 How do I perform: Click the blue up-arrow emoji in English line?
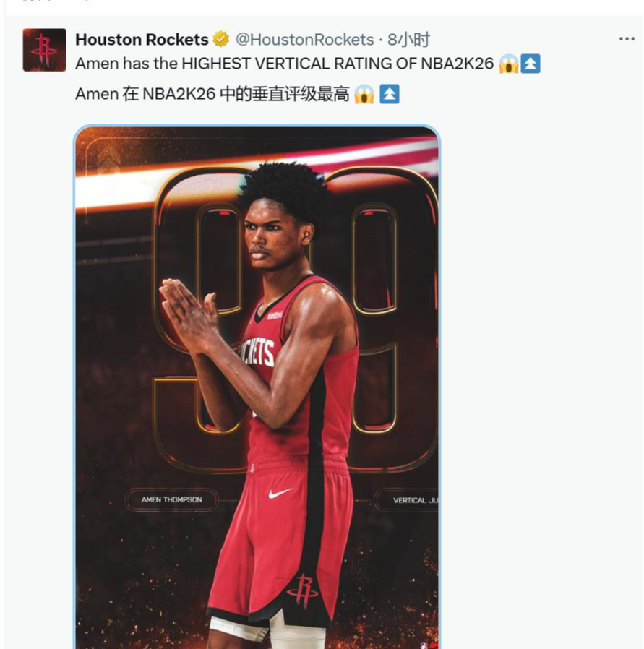(531, 64)
